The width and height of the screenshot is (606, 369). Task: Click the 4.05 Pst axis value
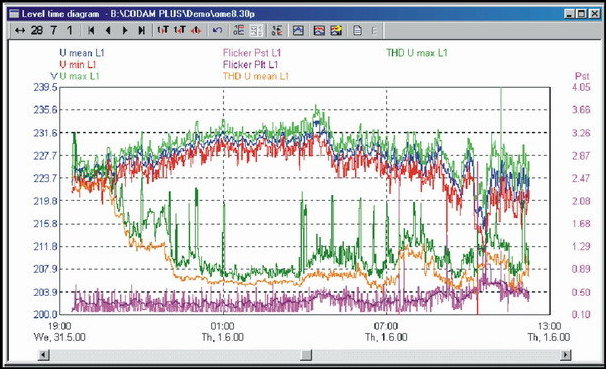(581, 87)
